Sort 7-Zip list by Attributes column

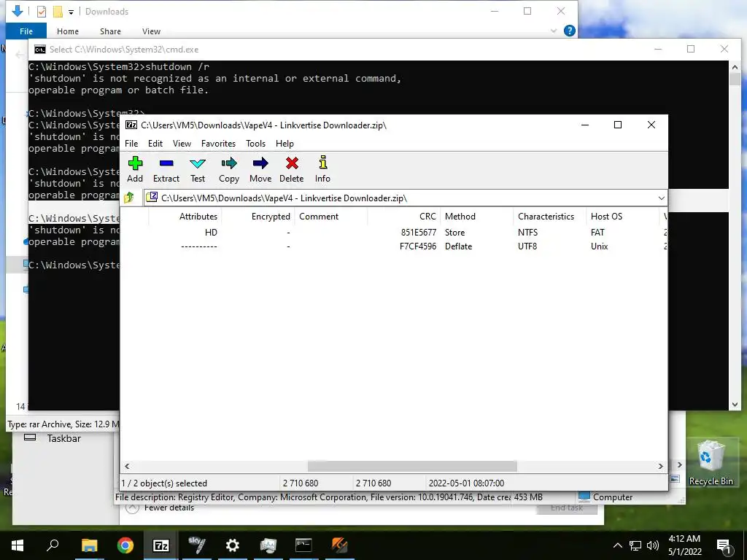(x=185, y=216)
